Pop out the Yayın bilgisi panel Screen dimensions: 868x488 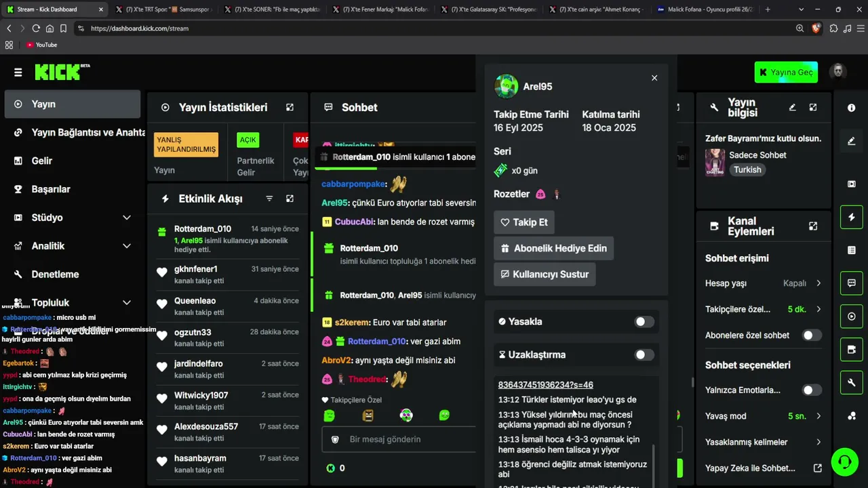coord(813,107)
